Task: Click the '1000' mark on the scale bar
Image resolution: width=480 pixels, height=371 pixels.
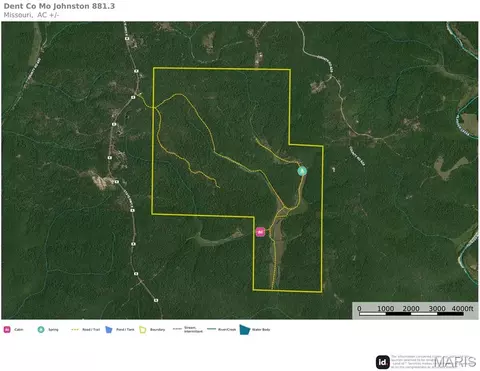Action: coord(386,308)
